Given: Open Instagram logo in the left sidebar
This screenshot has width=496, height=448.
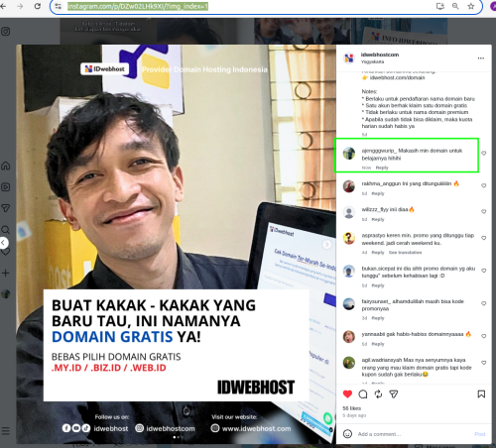Looking at the screenshot, I should [x=6, y=32].
